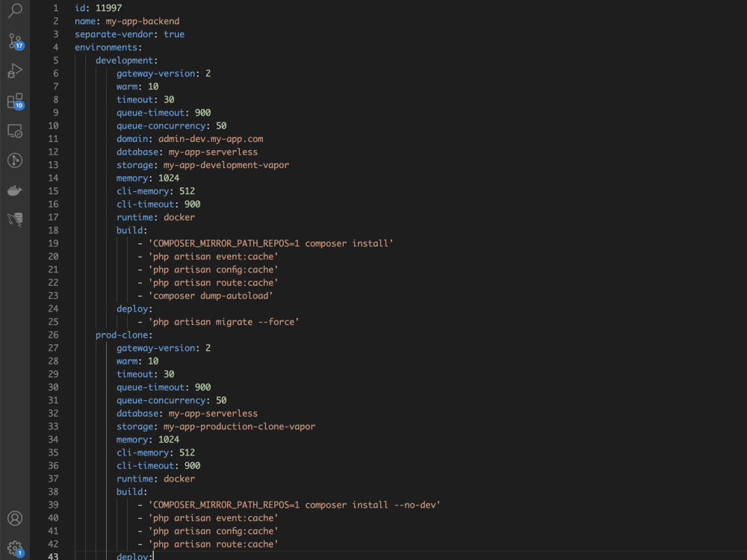
Task: Click the composer install --no-dev line
Action: tap(294, 505)
